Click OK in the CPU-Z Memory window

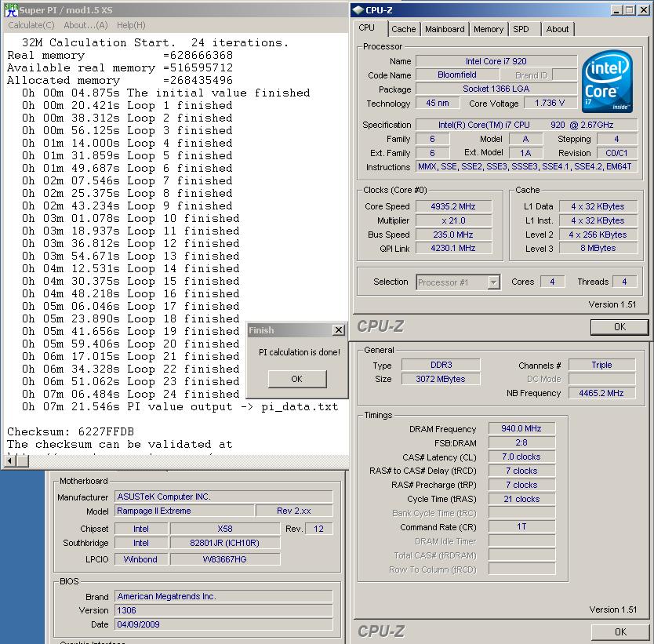pyautogui.click(x=620, y=632)
